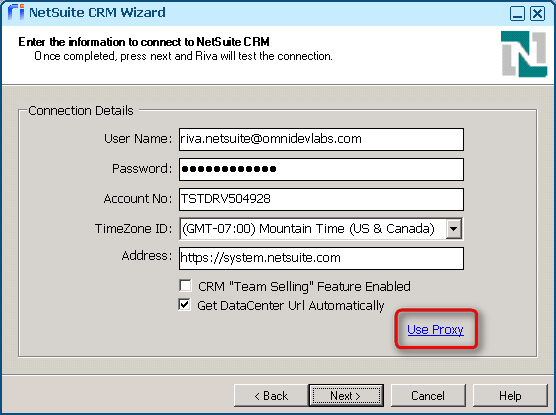This screenshot has height=415, width=556.
Task: Open the TimeZone ID dropdown arrow
Action: pos(454,228)
